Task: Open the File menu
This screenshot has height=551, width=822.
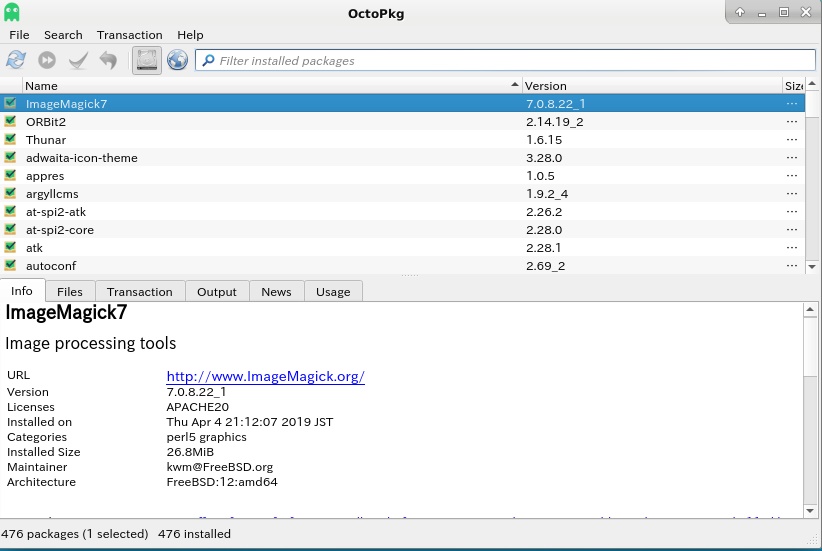Action: (19, 35)
